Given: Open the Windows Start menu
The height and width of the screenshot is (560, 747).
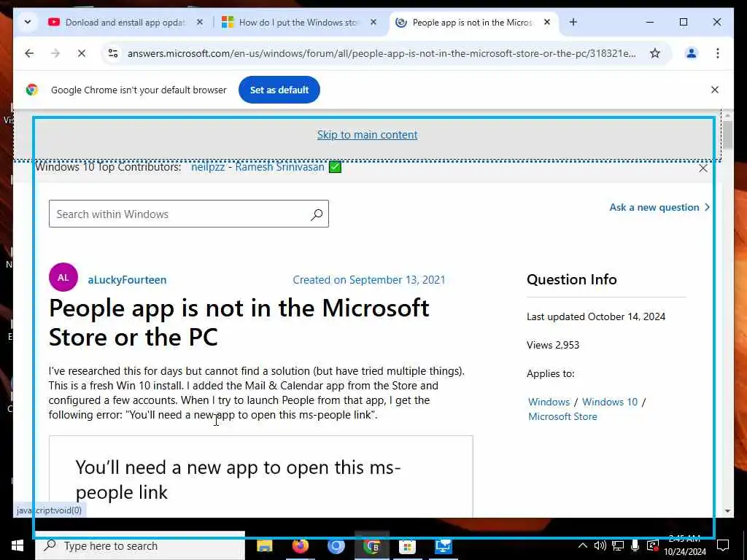Looking at the screenshot, I should pos(18,545).
